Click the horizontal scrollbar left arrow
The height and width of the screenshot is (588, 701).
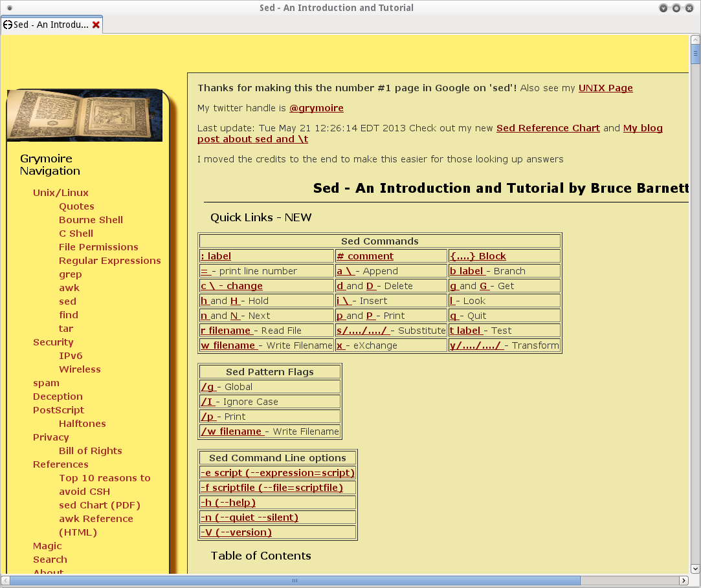[x=5, y=581]
